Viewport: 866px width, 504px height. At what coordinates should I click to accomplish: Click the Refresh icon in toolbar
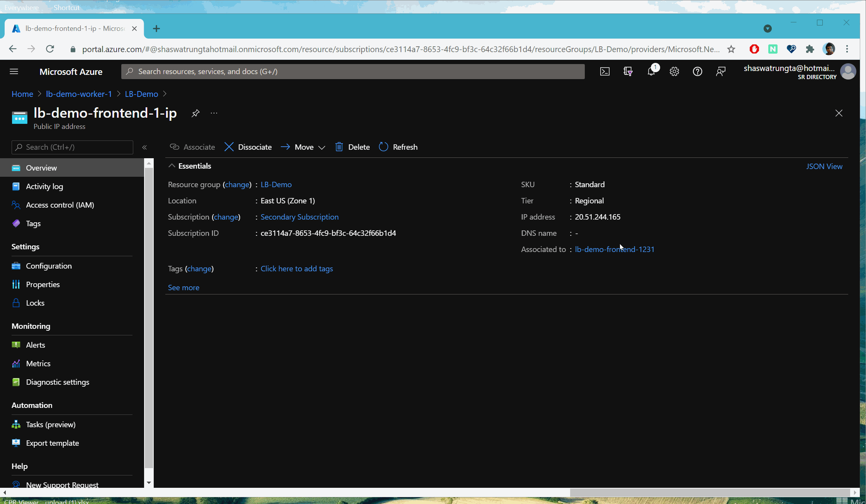[x=383, y=146]
